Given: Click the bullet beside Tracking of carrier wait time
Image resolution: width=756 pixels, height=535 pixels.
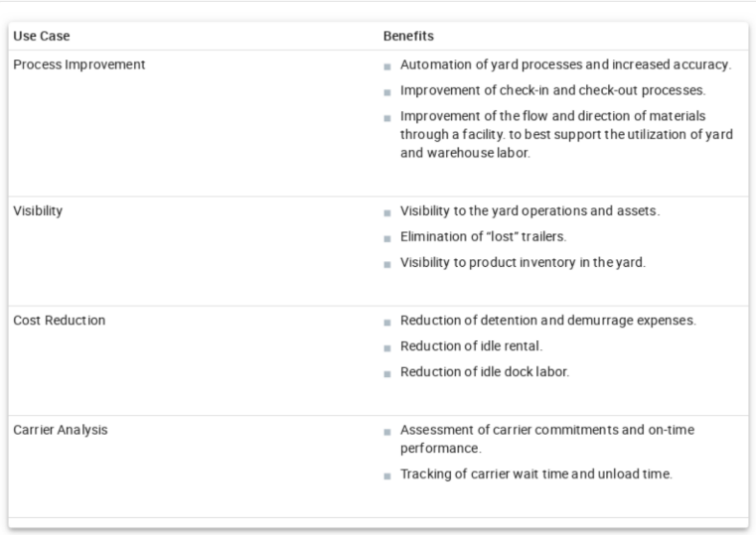Looking at the screenshot, I should tap(386, 474).
